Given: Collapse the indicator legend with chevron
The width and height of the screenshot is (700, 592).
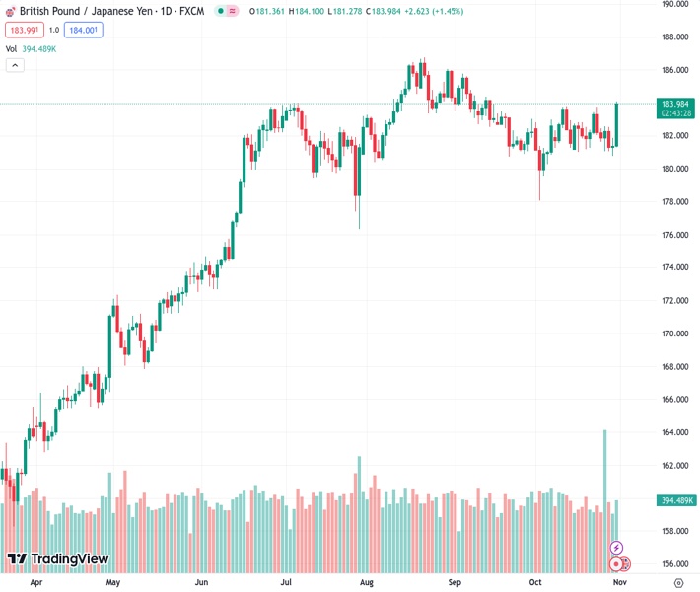Looking at the screenshot, I should pyautogui.click(x=15, y=65).
